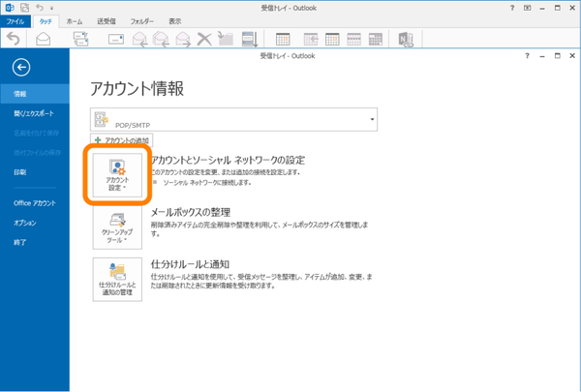Click the Forward envelope icon
The height and width of the screenshot is (392, 581).
(183, 39)
